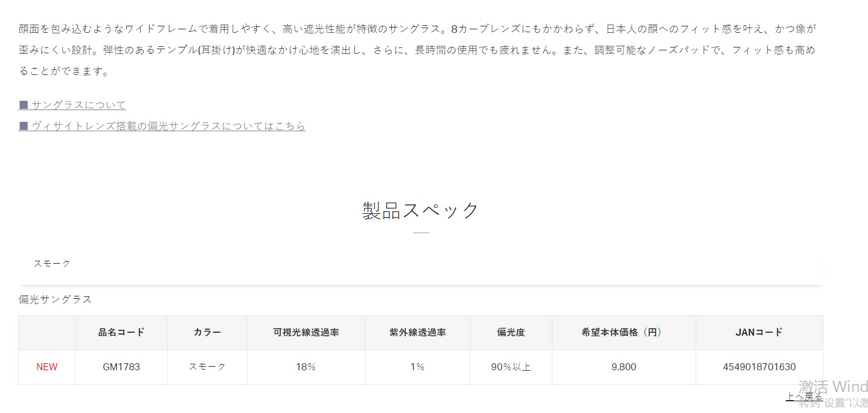Click the 希望本体価格（円） column header
Screen dimensions: 868x413
(623, 332)
